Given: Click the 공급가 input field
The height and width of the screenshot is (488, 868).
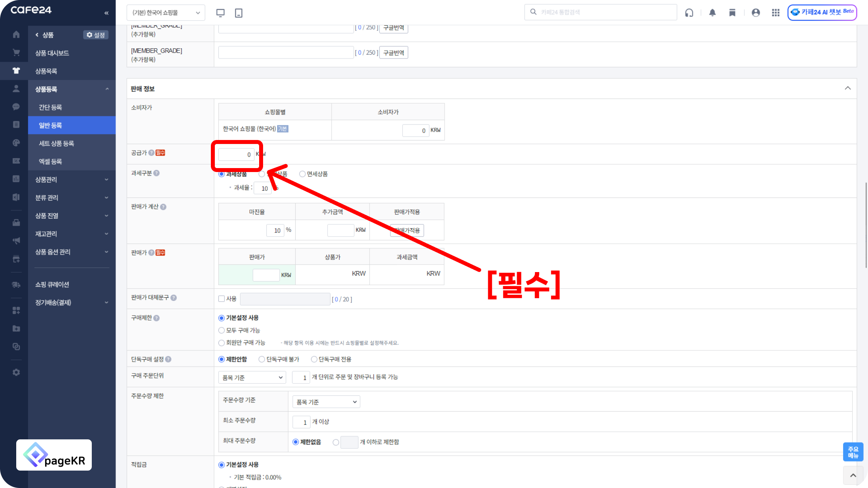Looking at the screenshot, I should (x=236, y=154).
